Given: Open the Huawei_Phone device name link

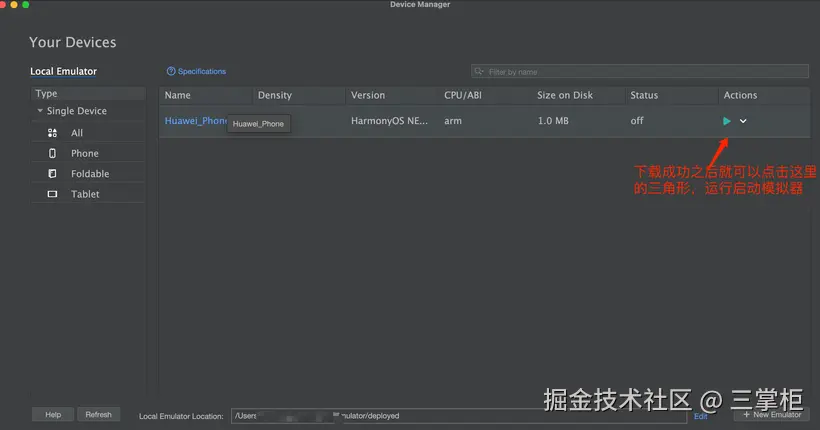Looking at the screenshot, I should 196,121.
